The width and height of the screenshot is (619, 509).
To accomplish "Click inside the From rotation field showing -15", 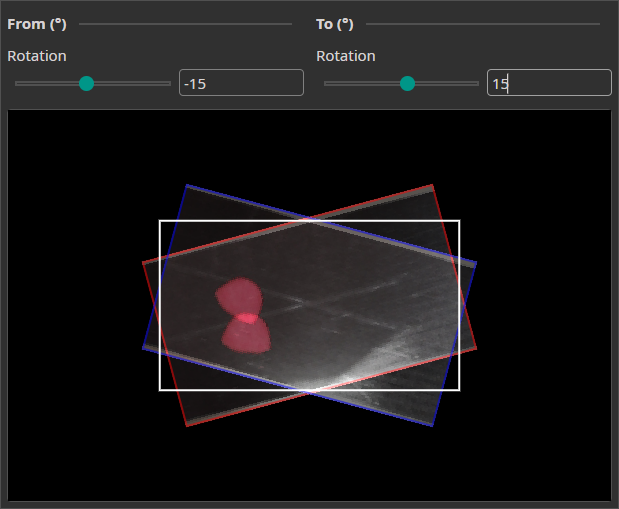I will click(x=240, y=83).
